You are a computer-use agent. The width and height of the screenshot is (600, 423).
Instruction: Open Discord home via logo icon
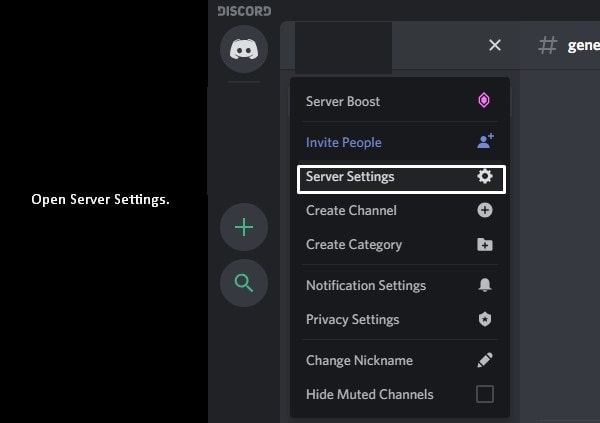click(244, 49)
